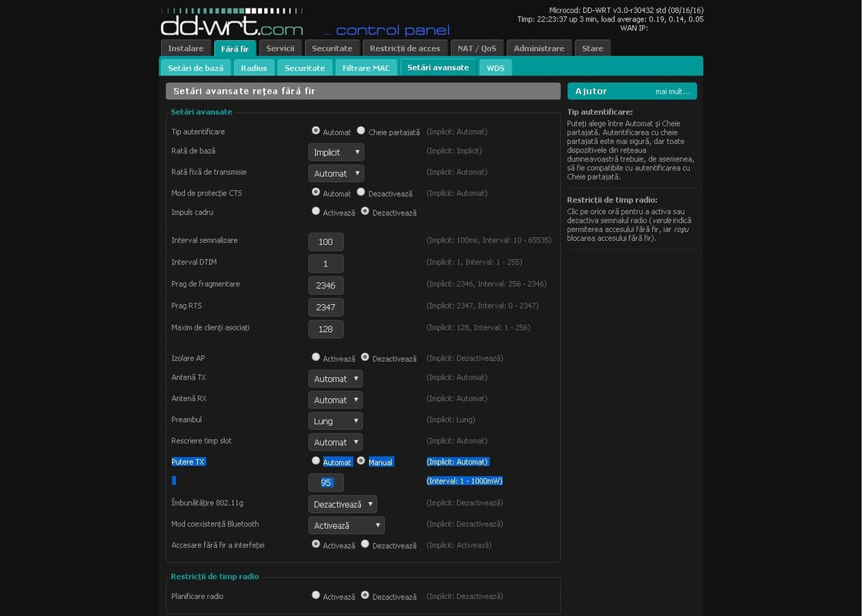Open the NAT / QoS tab

[x=477, y=48]
